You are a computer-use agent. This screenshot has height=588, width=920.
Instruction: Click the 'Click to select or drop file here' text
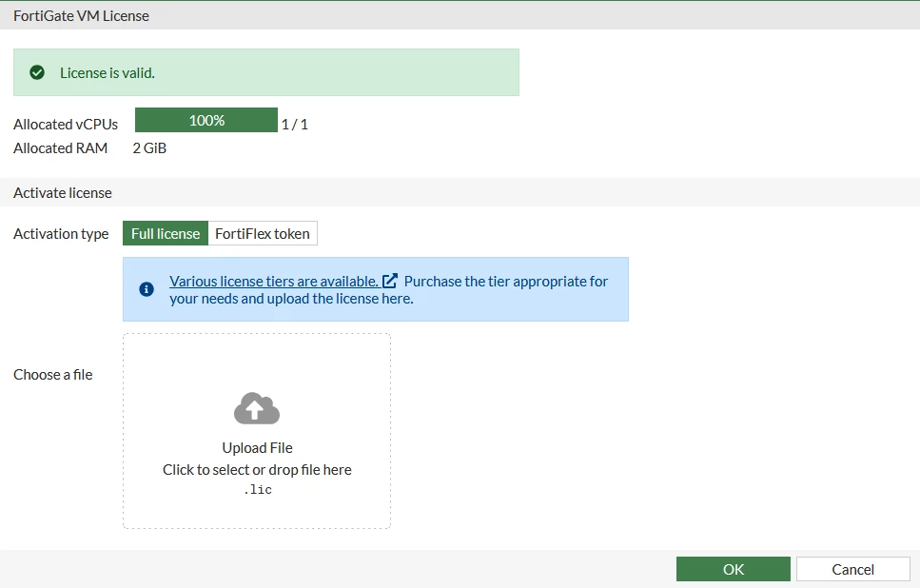[x=257, y=470]
